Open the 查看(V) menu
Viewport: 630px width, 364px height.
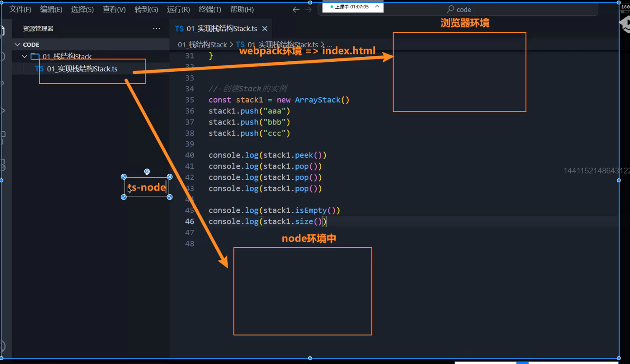(114, 9)
